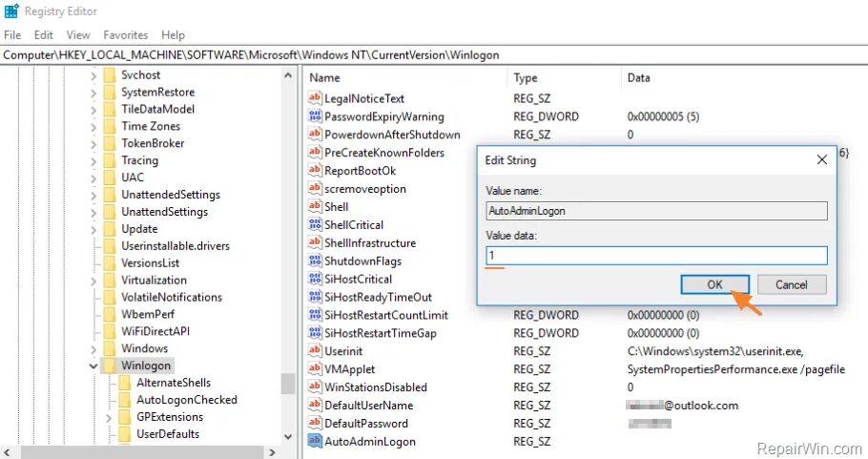
Task: Expand the Windows key node
Action: [x=93, y=349]
